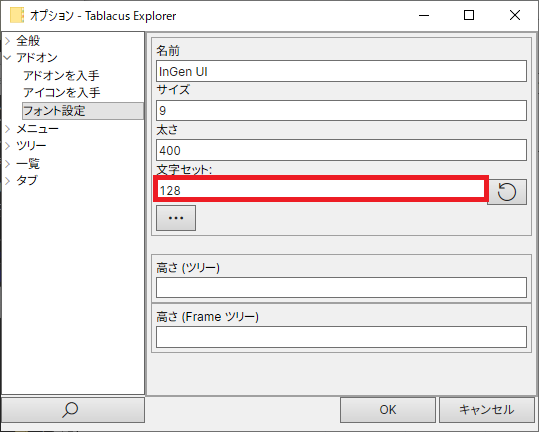Click the 太さ field showing 400
This screenshot has width=539, height=432.
click(x=341, y=150)
